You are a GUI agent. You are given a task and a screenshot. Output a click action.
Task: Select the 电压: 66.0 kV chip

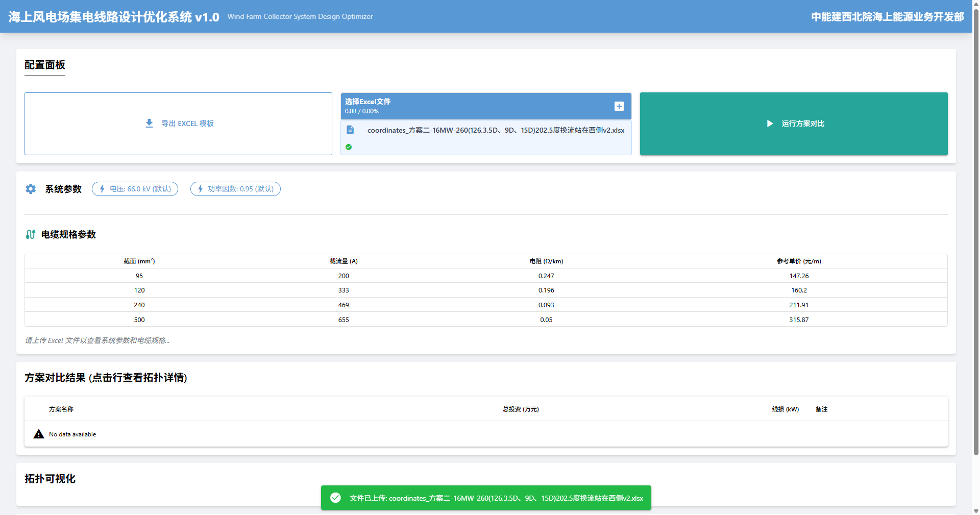[x=135, y=189]
